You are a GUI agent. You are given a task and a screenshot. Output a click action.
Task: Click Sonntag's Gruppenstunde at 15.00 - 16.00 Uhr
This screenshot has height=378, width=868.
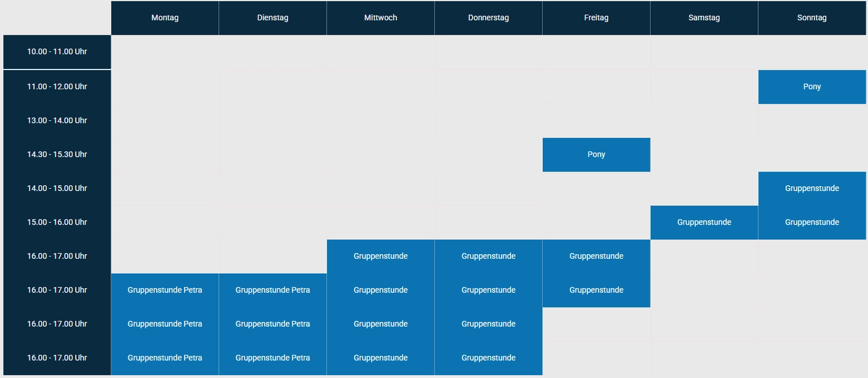tap(812, 222)
